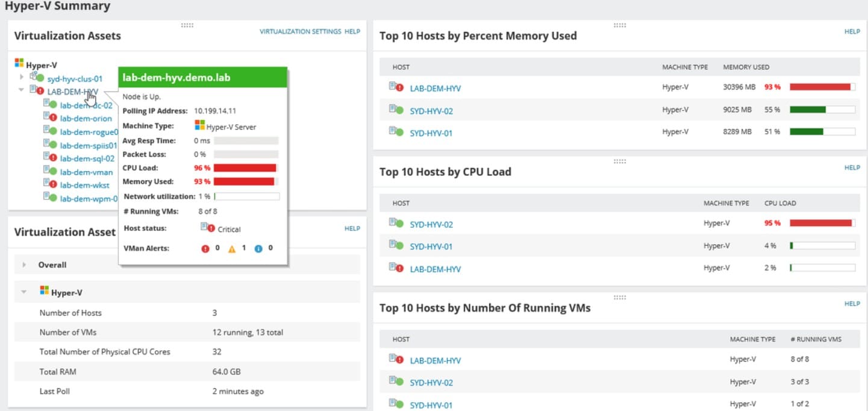Expand the syd-hyv-clus-01 cluster node
The width and height of the screenshot is (868, 411).
pyautogui.click(x=22, y=77)
